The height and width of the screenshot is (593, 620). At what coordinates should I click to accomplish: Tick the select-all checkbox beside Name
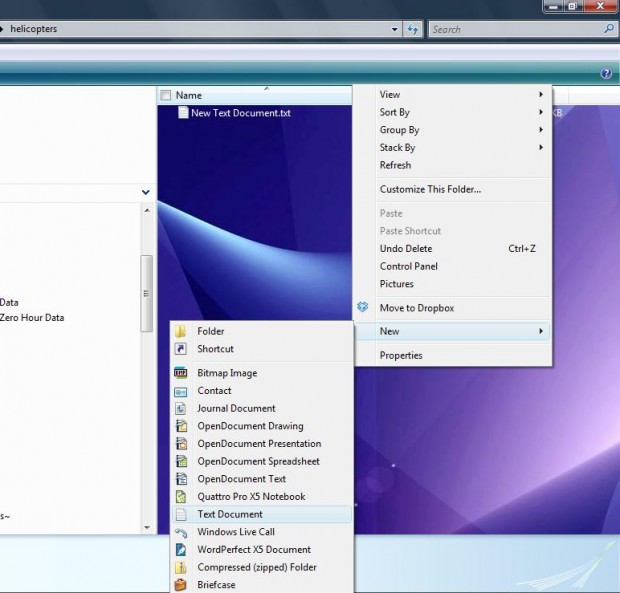[166, 95]
